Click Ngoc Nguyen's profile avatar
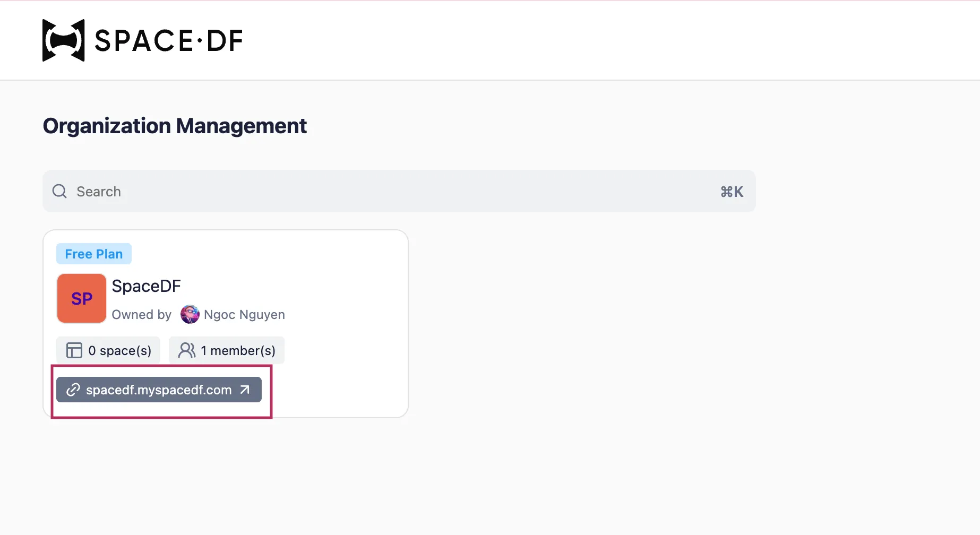980x535 pixels. pyautogui.click(x=190, y=315)
